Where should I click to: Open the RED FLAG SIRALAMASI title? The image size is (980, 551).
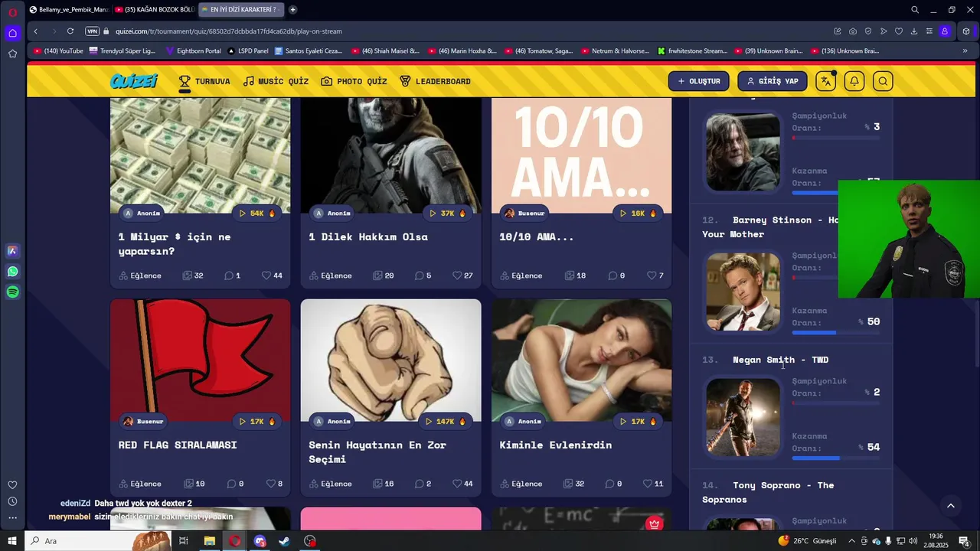(x=178, y=445)
